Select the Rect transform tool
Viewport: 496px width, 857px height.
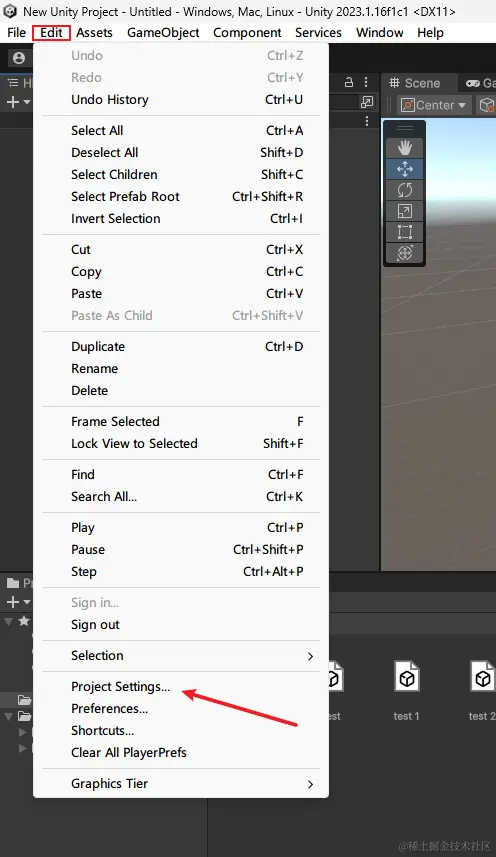(x=404, y=232)
